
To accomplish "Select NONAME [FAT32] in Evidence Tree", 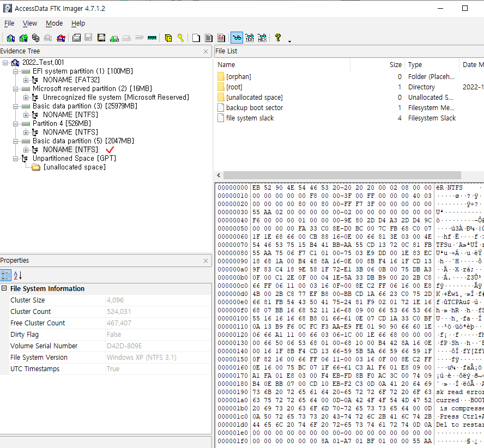I will [x=71, y=80].
